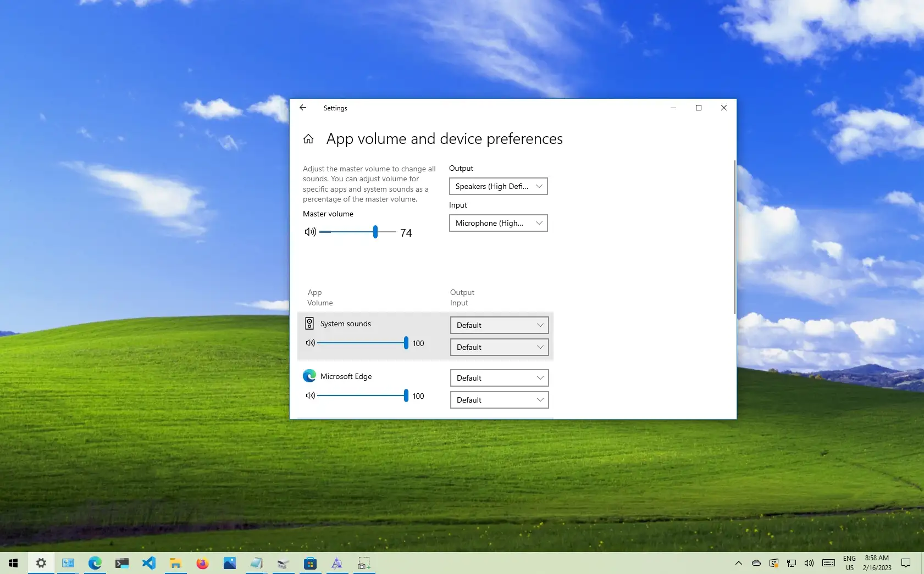Open Firefox from the taskbar

point(202,563)
